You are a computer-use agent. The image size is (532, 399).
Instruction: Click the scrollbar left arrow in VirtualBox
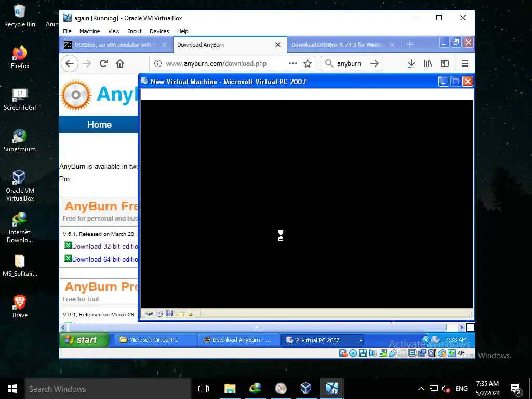[63, 327]
